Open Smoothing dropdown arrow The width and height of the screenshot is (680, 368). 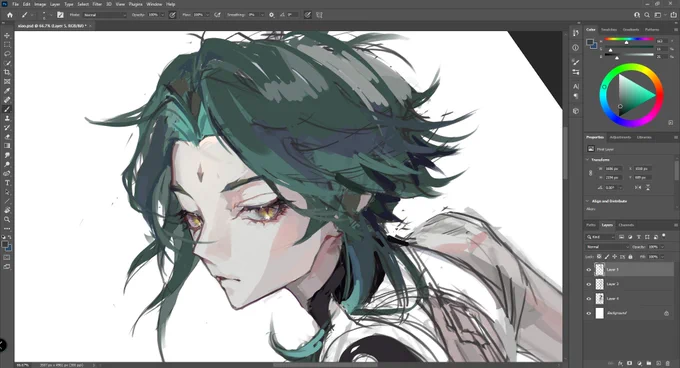click(x=262, y=15)
